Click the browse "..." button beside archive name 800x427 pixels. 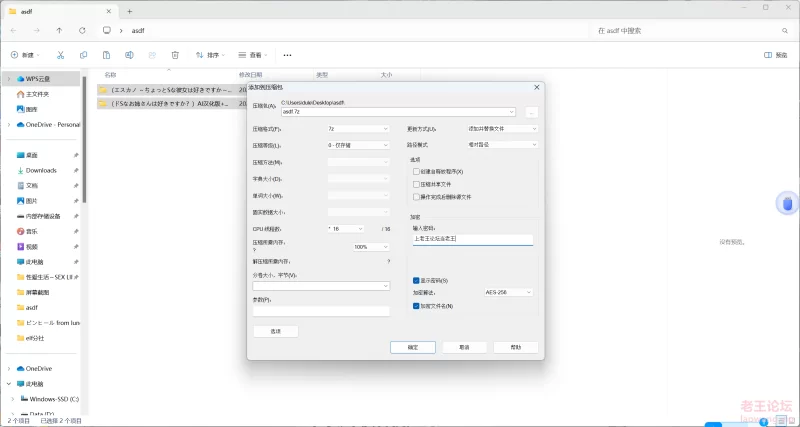(531, 112)
